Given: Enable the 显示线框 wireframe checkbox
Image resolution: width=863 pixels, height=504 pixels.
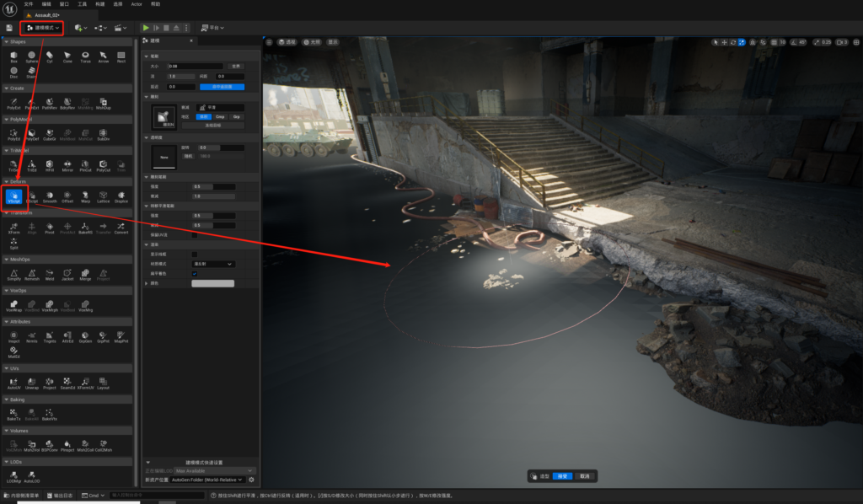Looking at the screenshot, I should tap(195, 254).
